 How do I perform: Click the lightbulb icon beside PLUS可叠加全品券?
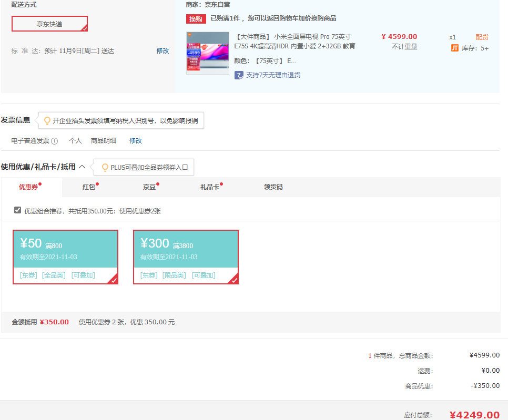point(105,168)
